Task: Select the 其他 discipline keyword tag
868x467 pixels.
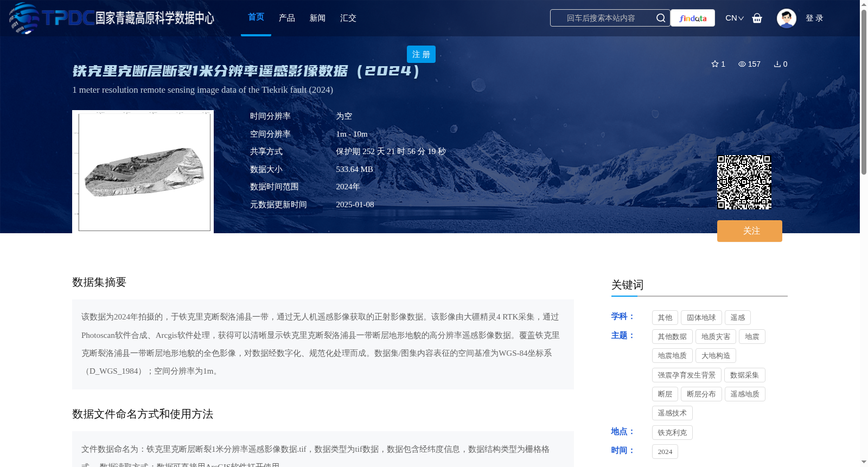Action: pyautogui.click(x=665, y=318)
